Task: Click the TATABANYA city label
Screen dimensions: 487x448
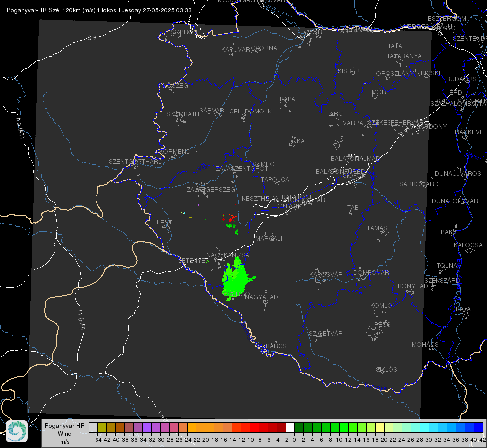Action: coord(404,56)
